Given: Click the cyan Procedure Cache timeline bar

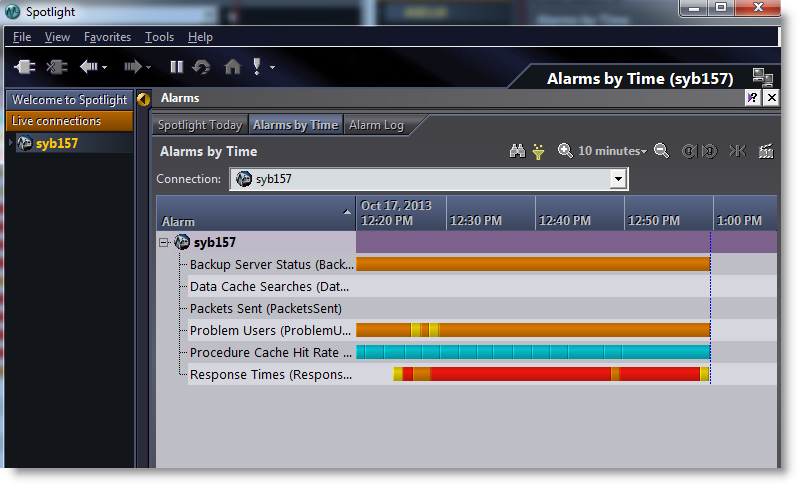Looking at the screenshot, I should (x=533, y=352).
